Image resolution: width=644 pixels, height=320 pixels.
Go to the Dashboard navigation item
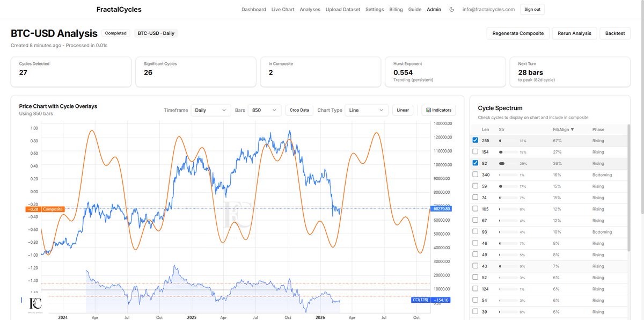253,9
